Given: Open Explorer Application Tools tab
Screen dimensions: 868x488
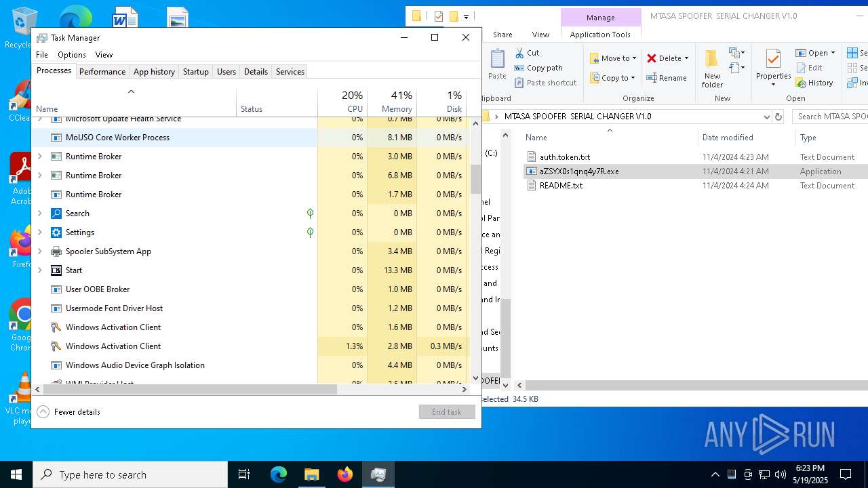Looking at the screenshot, I should pyautogui.click(x=600, y=35).
